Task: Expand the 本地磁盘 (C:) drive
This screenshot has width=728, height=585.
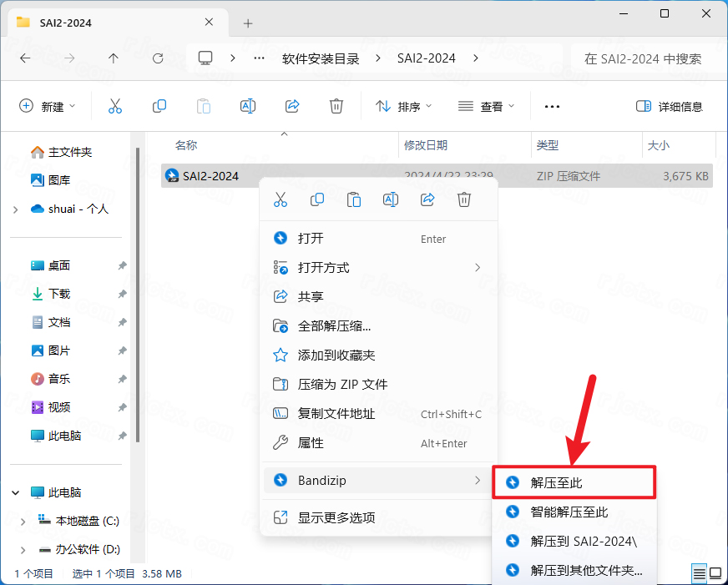Action: coord(23,522)
